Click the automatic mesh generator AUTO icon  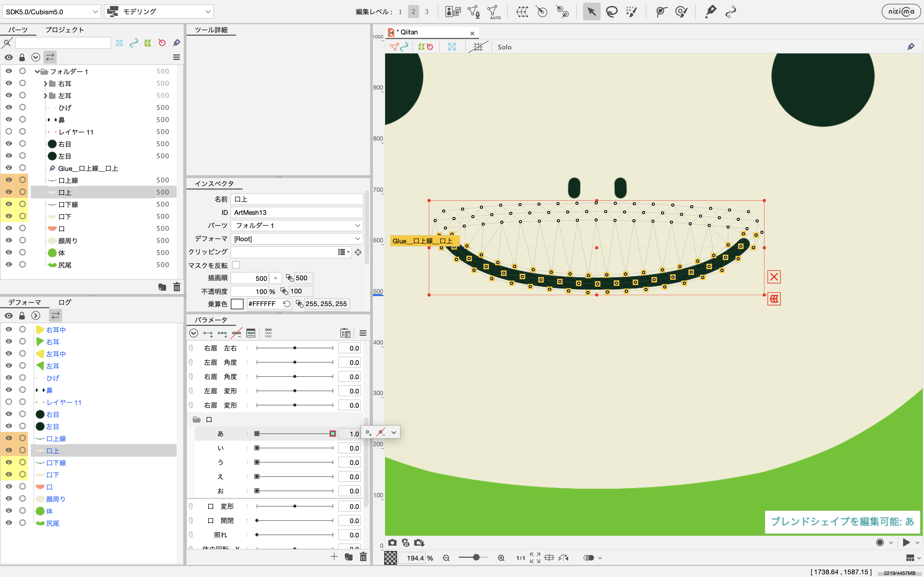tap(493, 12)
